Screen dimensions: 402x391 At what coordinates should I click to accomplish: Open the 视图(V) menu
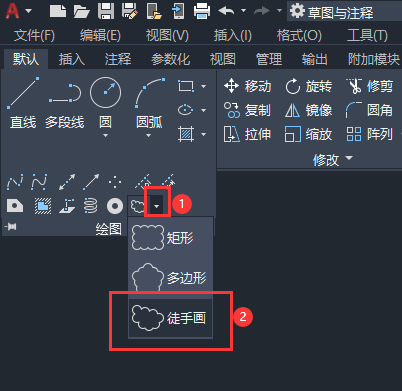[x=167, y=35]
